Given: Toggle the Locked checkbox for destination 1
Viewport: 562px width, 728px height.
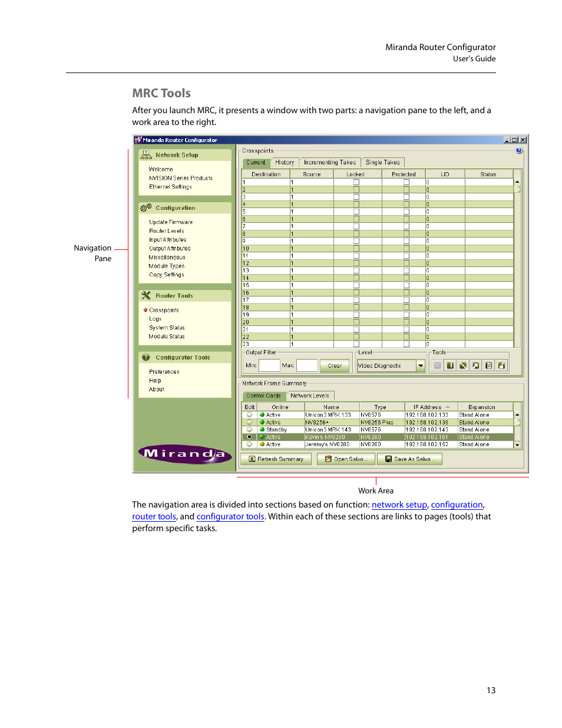Looking at the screenshot, I should click(x=356, y=182).
